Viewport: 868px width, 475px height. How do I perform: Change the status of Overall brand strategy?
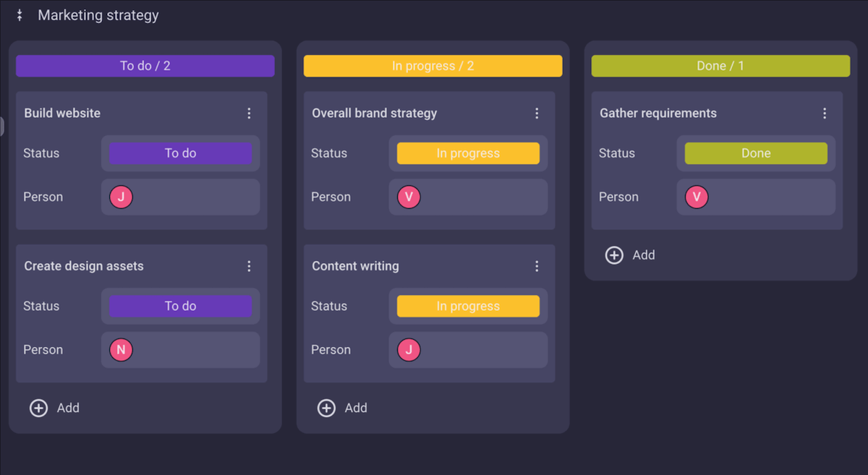click(x=468, y=153)
